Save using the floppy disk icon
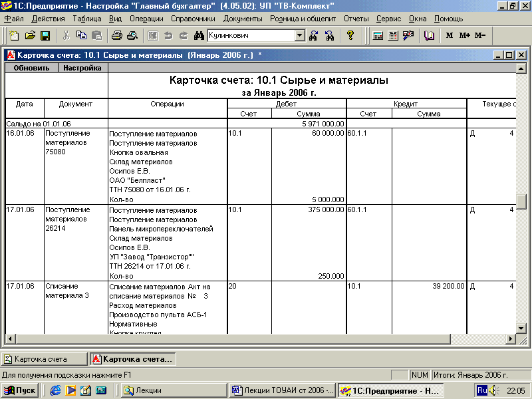Screen dimensions: 532x399 [45, 36]
